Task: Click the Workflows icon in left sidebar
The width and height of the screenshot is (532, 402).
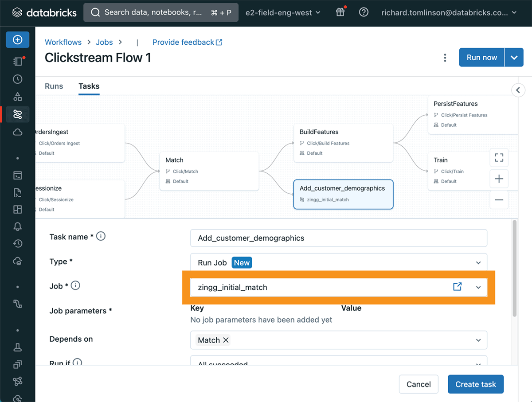Action: (17, 114)
